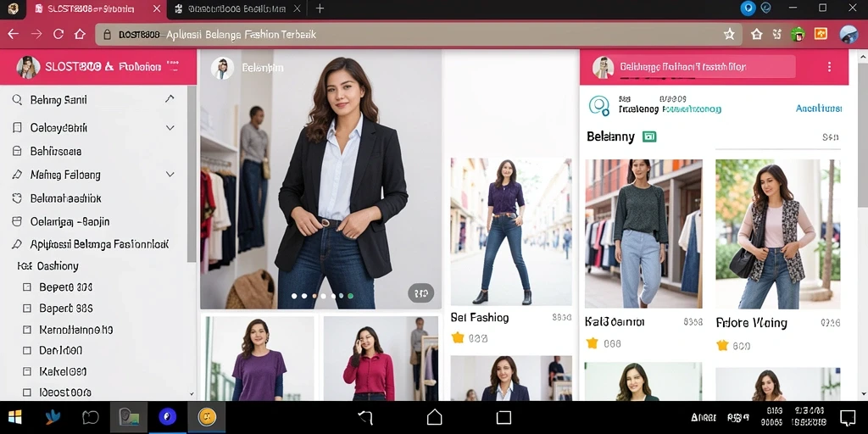The height and width of the screenshot is (434, 868).
Task: Tap the square recents icon in the taskbar center
Action: (x=504, y=417)
